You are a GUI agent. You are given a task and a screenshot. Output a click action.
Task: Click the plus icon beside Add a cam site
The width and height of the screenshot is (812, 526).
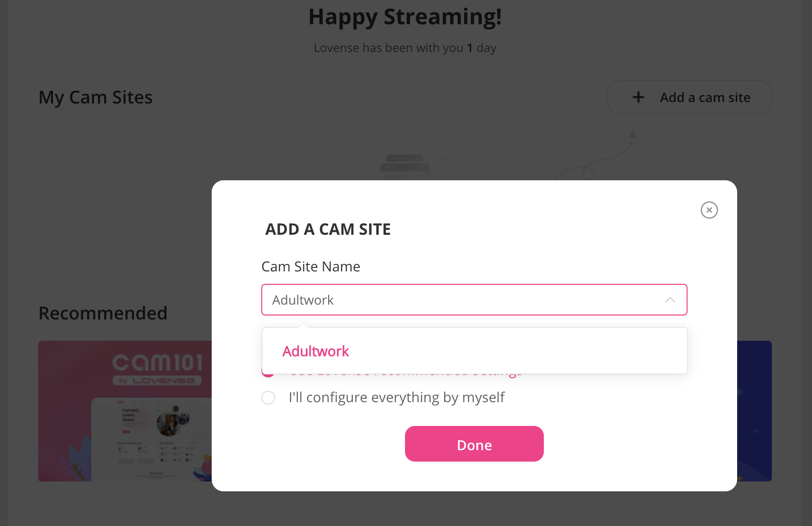click(638, 97)
